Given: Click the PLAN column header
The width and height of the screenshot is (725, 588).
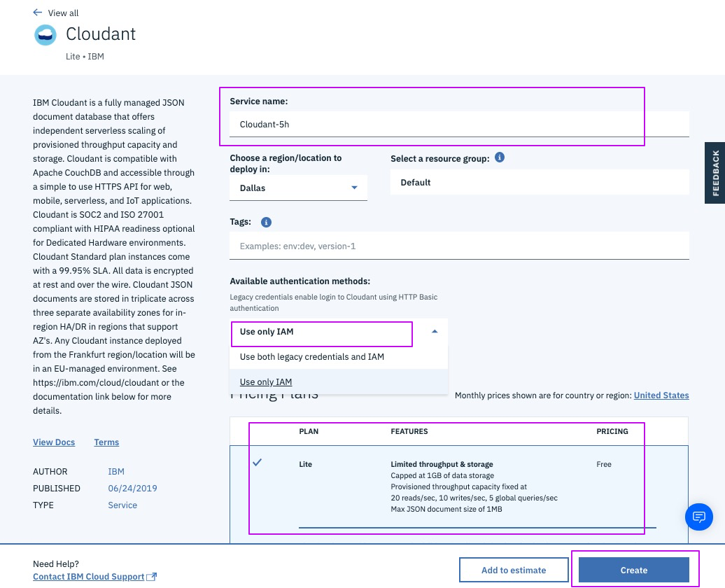Looking at the screenshot, I should click(x=309, y=431).
